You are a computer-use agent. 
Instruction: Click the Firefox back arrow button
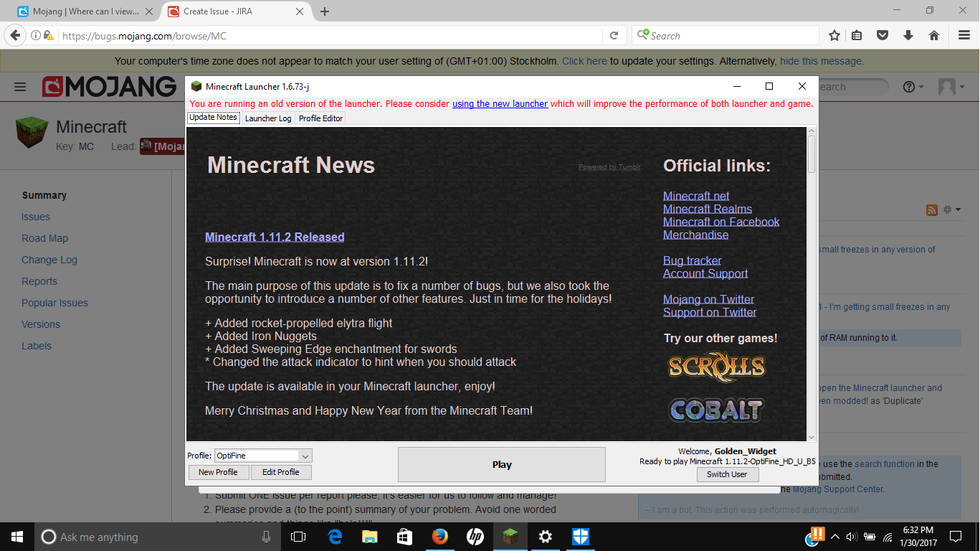[x=14, y=35]
